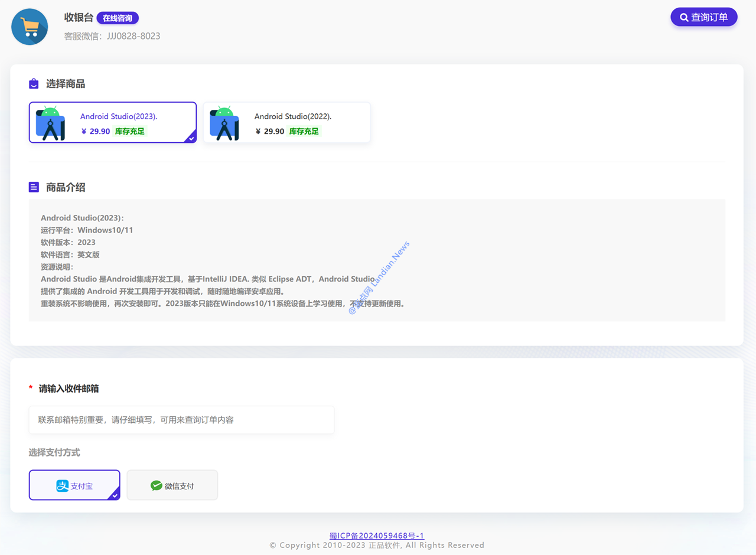The width and height of the screenshot is (756, 555).
Task: Focus the 收件邮箱 email input field
Action: pyautogui.click(x=181, y=420)
